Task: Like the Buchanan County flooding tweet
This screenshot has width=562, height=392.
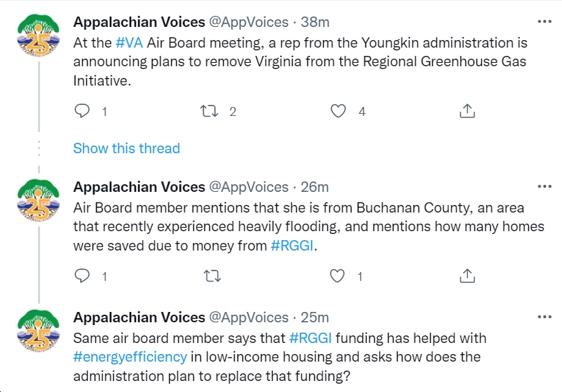Action: coord(338,276)
